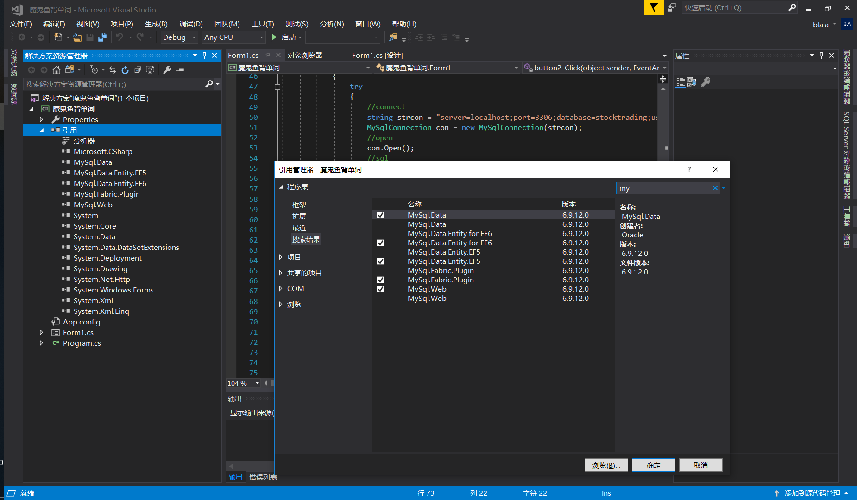Viewport: 857px width, 504px height.
Task: Uncheck the checked MySql.Data.Entity for EF6 box
Action: coord(380,243)
